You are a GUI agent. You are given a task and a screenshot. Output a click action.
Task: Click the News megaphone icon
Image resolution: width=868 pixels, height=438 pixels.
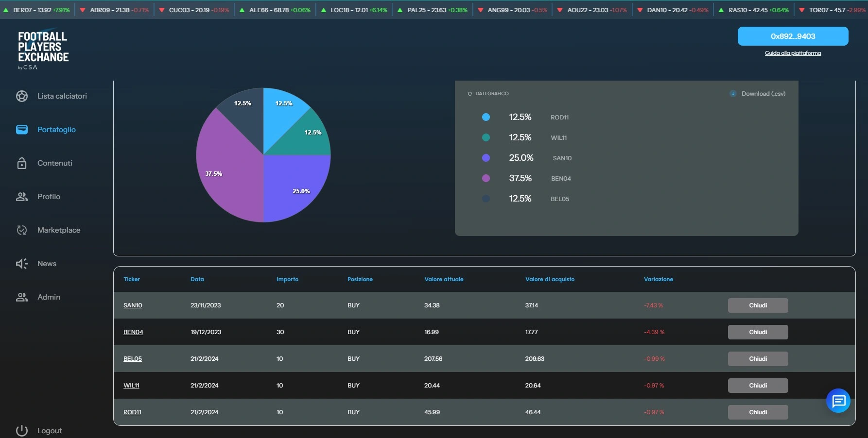[x=22, y=264]
